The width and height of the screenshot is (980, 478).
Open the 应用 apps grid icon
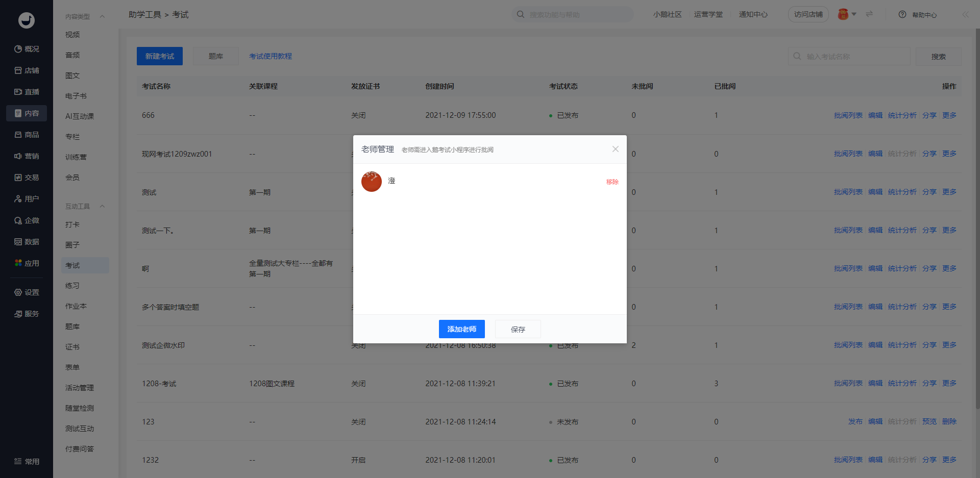18,263
